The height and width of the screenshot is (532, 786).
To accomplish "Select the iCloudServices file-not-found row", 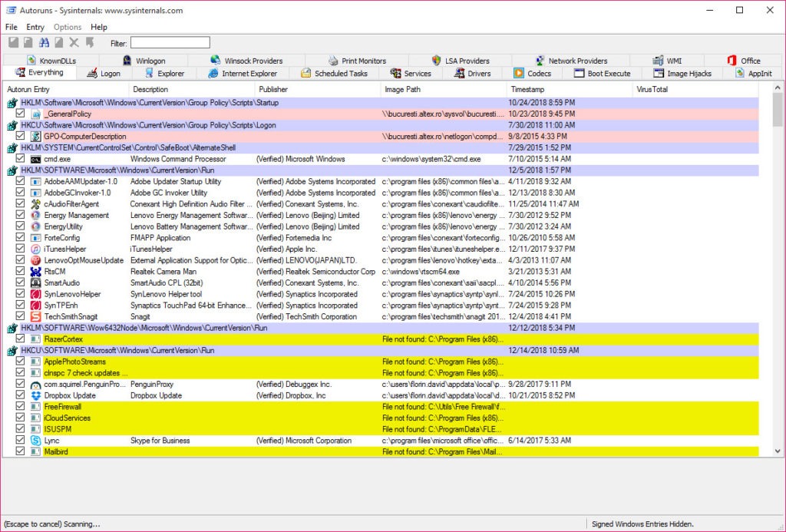I will 381,418.
